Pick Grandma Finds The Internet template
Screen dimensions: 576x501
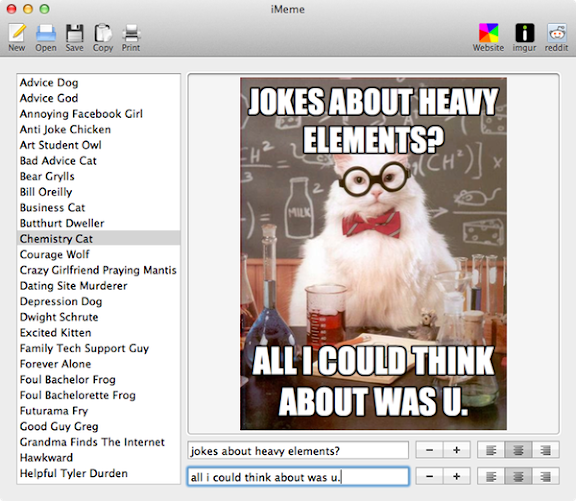(x=98, y=442)
